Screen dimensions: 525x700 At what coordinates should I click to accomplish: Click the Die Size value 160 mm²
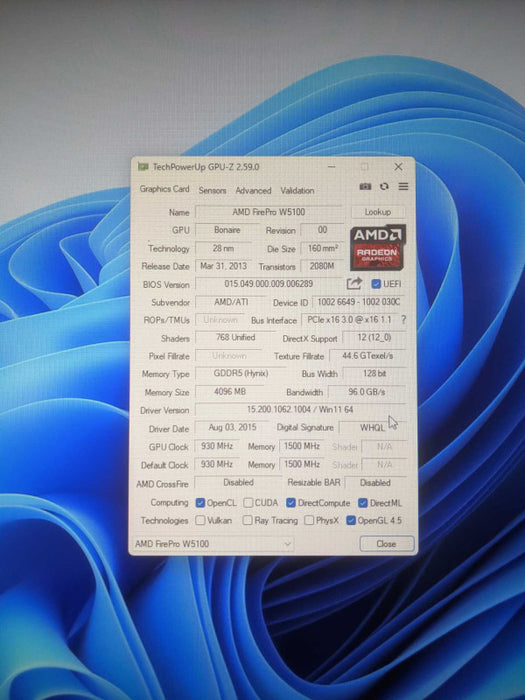pyautogui.click(x=323, y=248)
